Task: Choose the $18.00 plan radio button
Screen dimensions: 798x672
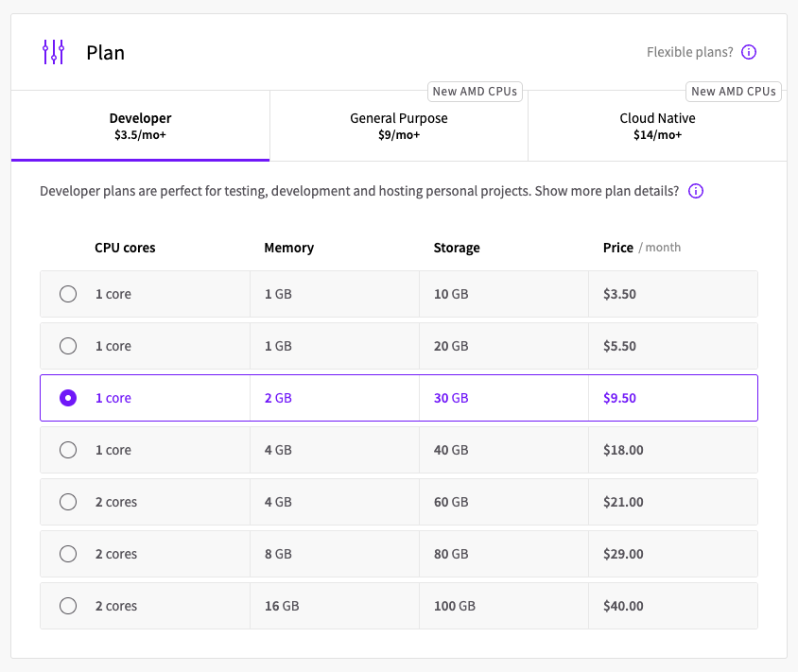Action: click(68, 450)
